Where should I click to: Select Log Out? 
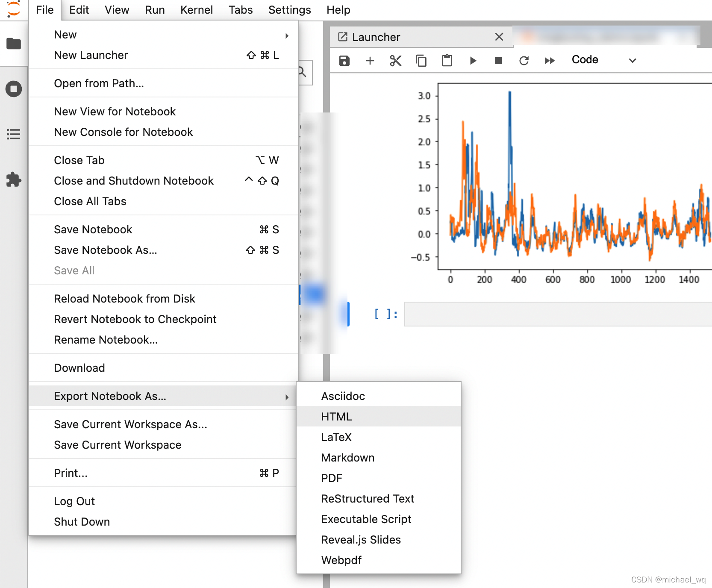(163, 501)
